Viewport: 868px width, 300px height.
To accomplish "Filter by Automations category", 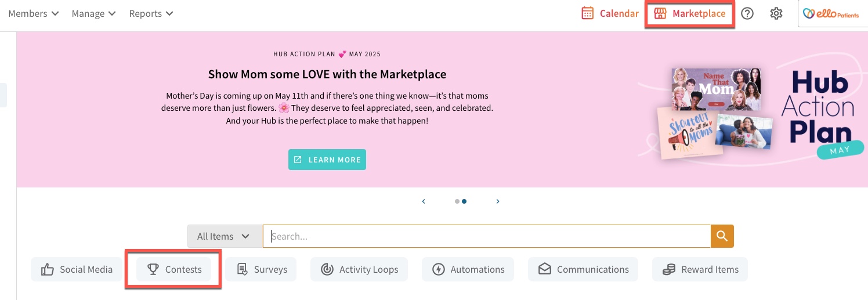I will 468,269.
